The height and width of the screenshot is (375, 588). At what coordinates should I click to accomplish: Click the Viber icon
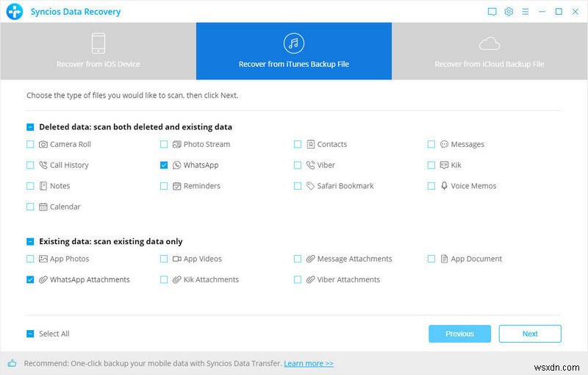310,165
